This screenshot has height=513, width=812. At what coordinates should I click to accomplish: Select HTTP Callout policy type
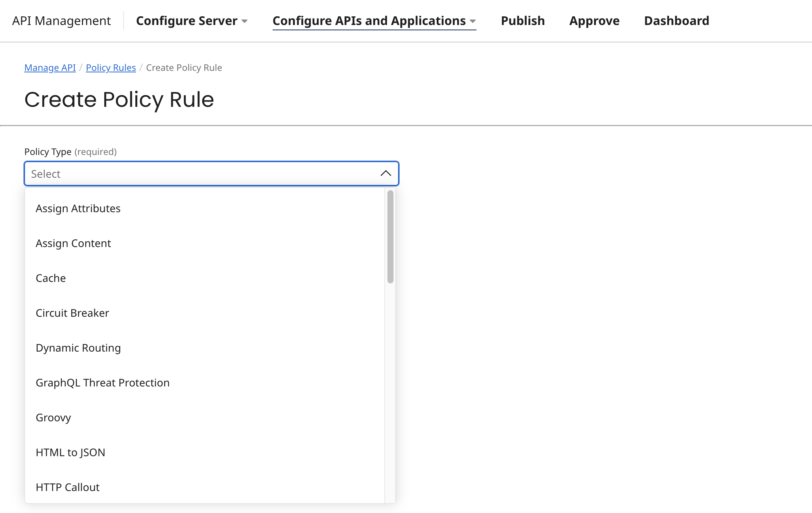point(67,487)
